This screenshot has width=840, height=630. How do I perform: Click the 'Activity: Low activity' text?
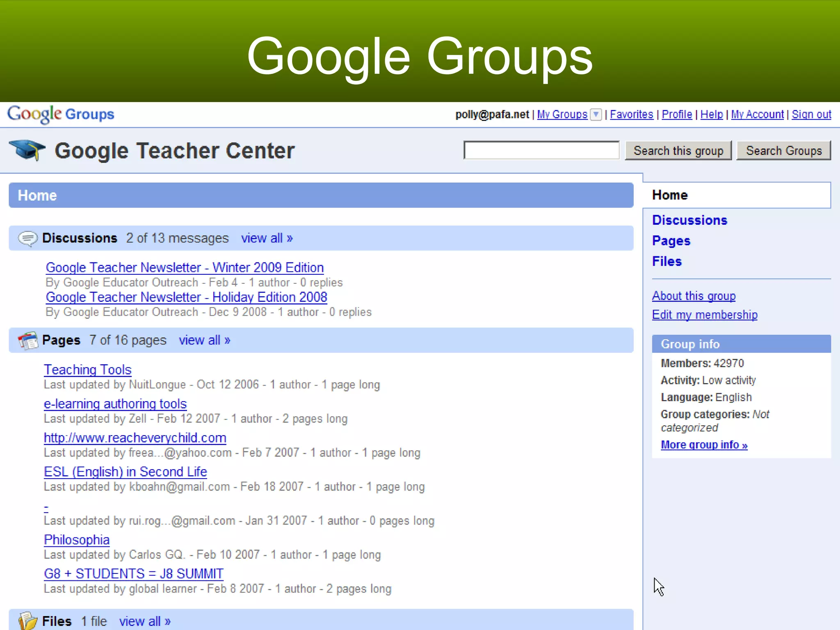[x=708, y=381]
